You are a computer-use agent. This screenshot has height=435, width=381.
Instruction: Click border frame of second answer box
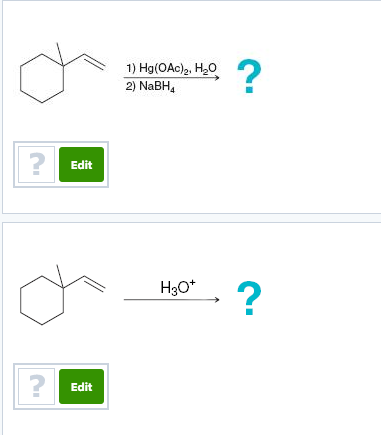pos(61,365)
